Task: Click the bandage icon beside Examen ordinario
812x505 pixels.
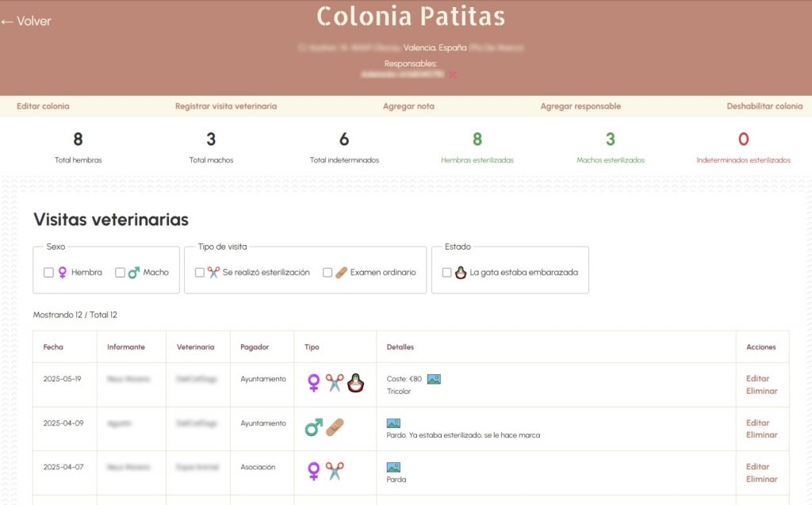Action: [342, 272]
